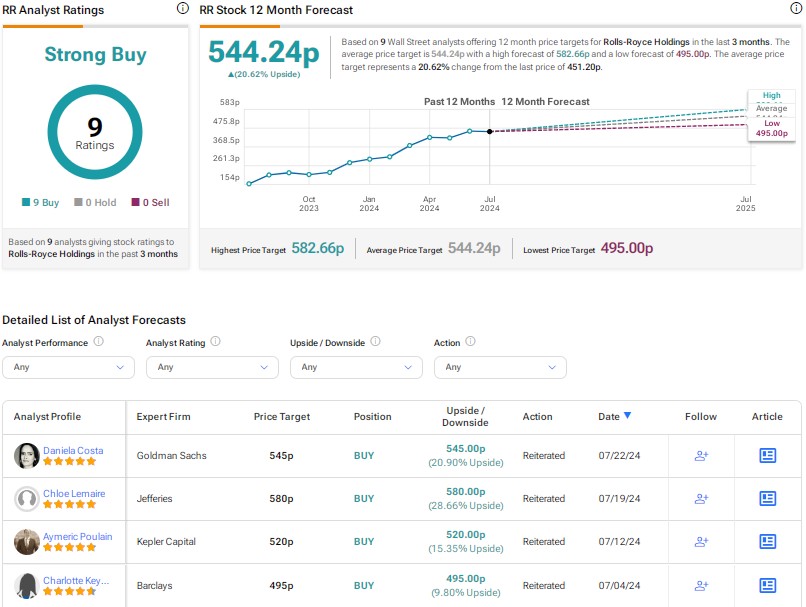
Task: Open Chloe Lemaire's profile link
Action: tap(76, 493)
